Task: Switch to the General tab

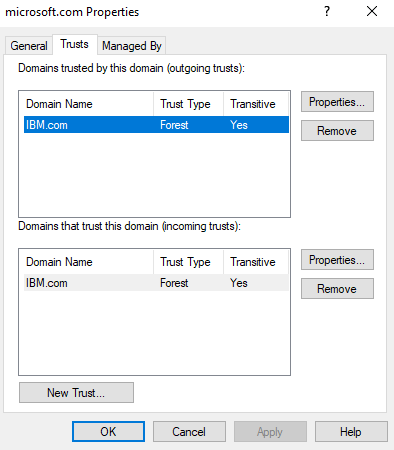Action: click(x=29, y=45)
